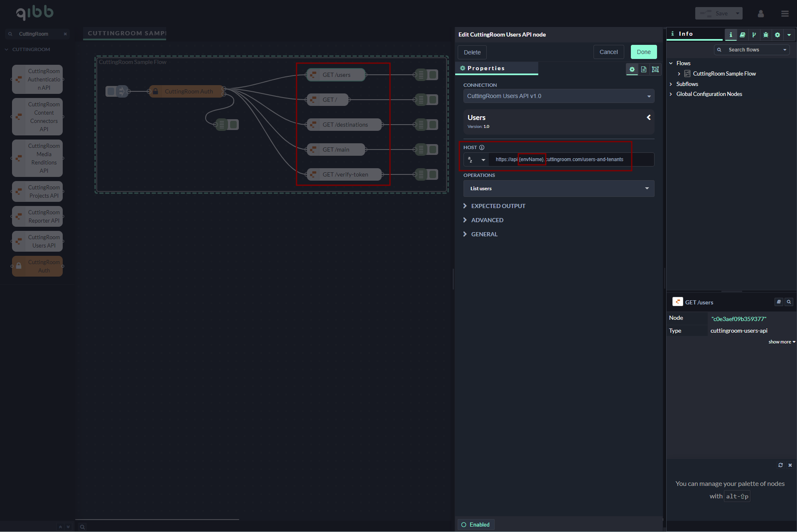Open the hamburger main menu
The width and height of the screenshot is (797, 532).
tap(785, 14)
